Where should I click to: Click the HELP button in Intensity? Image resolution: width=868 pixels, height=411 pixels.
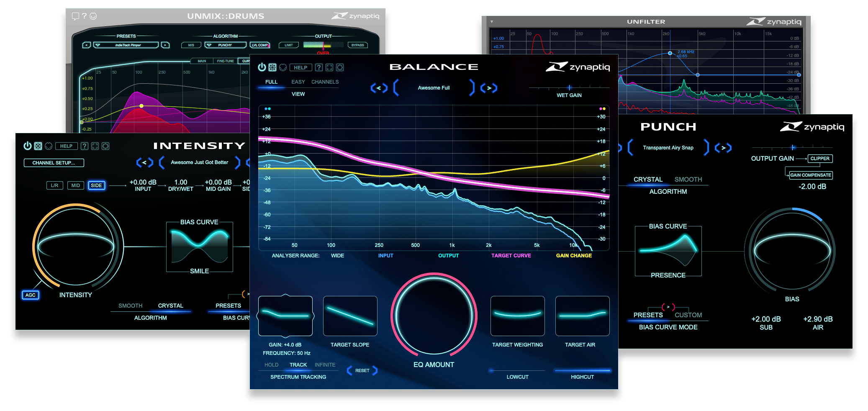[66, 146]
